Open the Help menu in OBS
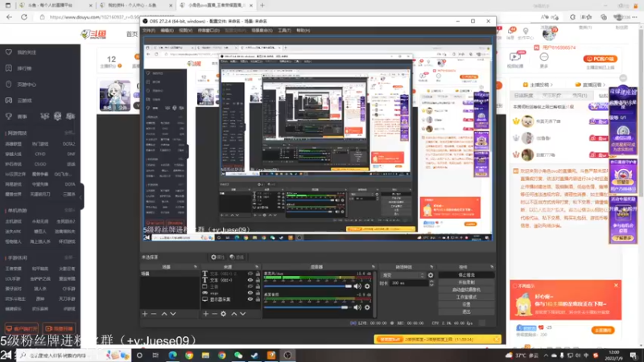The image size is (644, 362). tap(303, 31)
